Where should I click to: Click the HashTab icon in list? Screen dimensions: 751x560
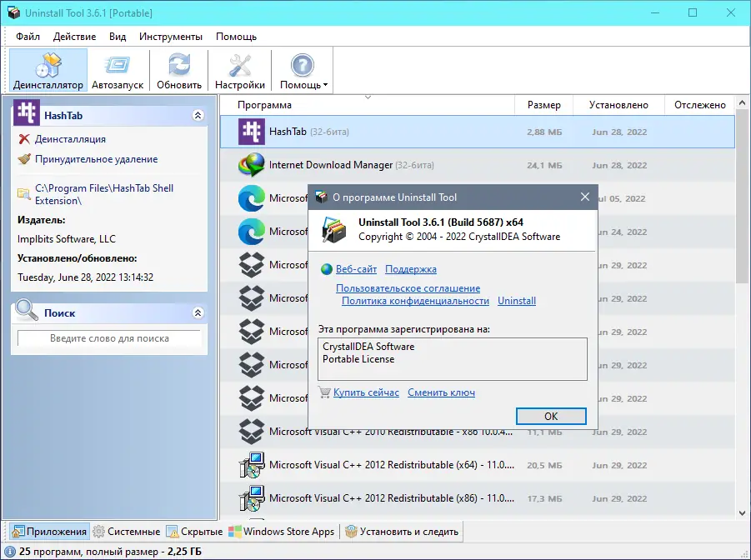coord(252,132)
